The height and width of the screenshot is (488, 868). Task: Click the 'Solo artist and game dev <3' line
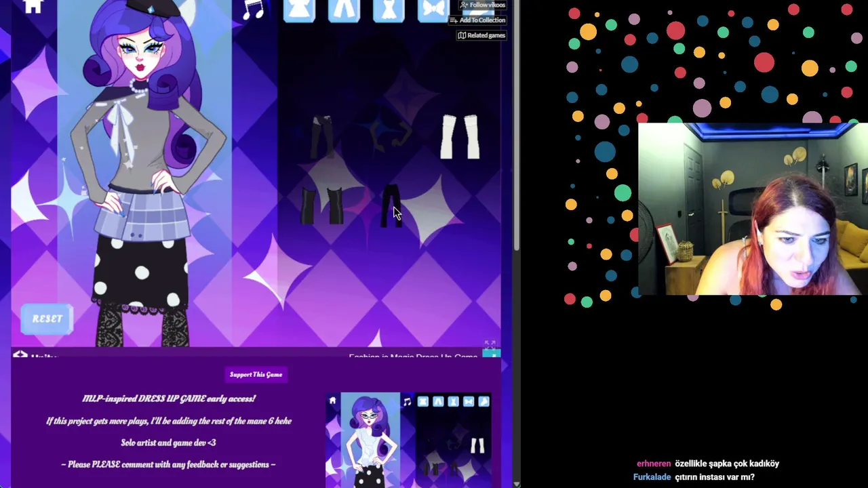[x=168, y=443]
